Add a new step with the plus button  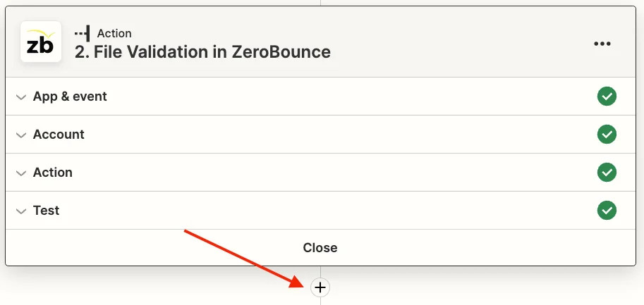tap(320, 287)
